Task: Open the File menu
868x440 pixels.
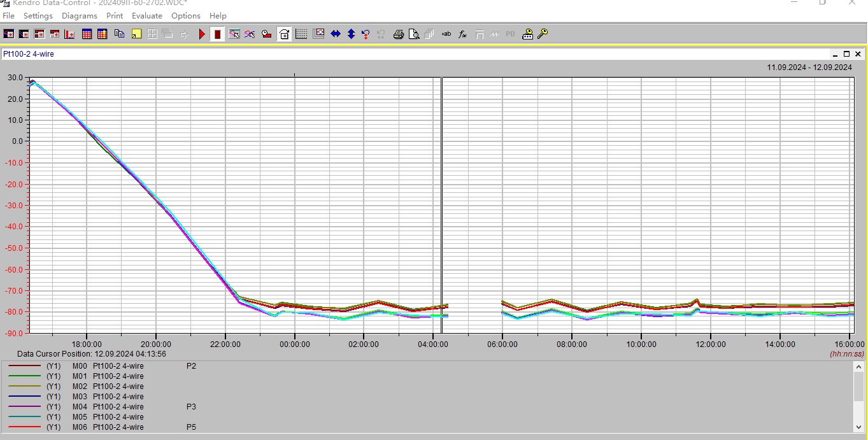Action: click(x=8, y=15)
